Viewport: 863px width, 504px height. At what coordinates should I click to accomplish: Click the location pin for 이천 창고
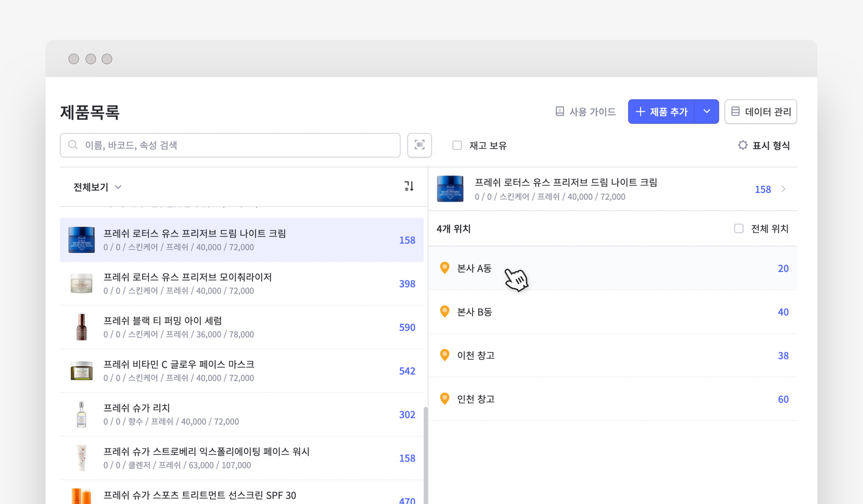coord(444,355)
